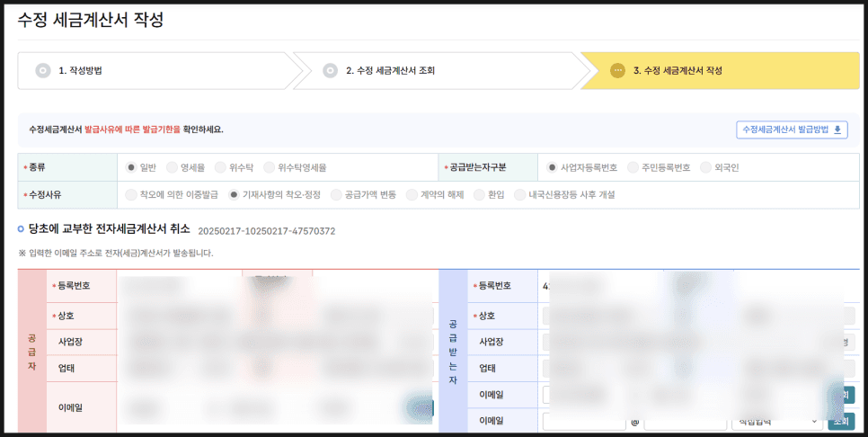Click approval number 20250217-10250217-47570372

[x=266, y=231]
